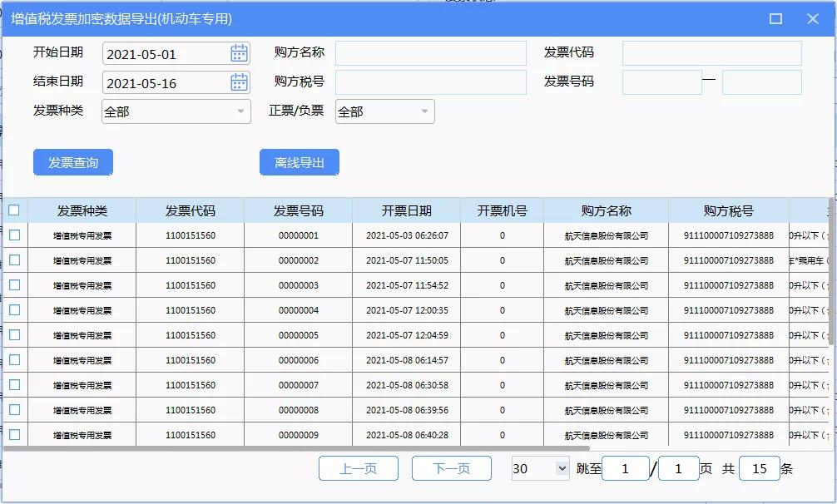Open the 发票种类 combo box showing 全部
Viewport: 837px width, 504px height.
point(175,111)
